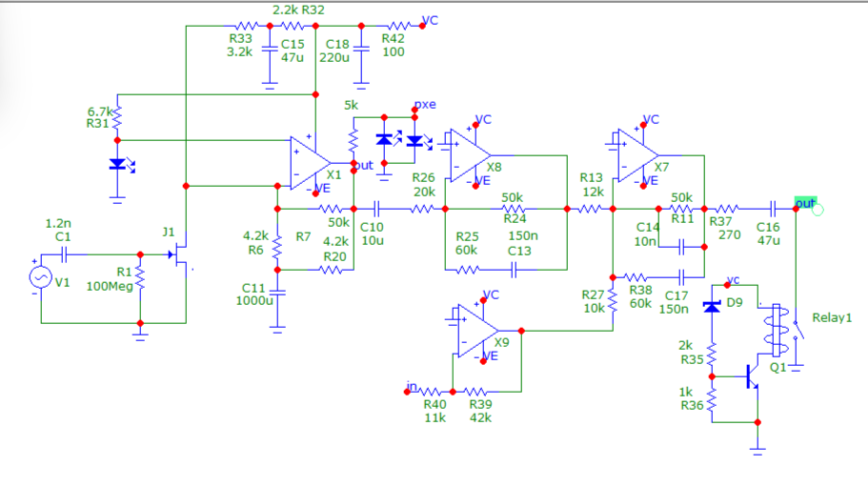
Task: Select the C16 47u output capacitor
Action: pos(775,208)
